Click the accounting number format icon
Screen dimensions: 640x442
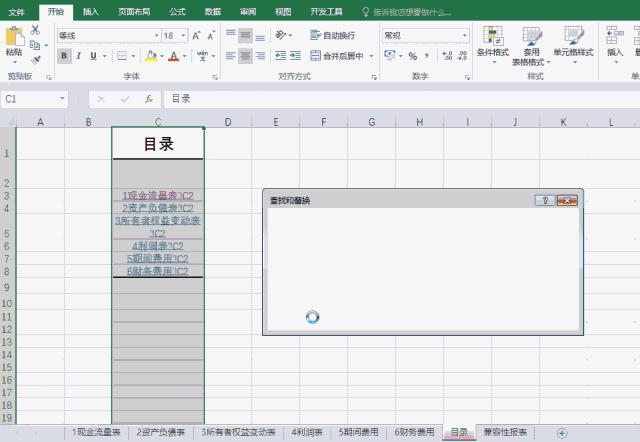click(389, 55)
